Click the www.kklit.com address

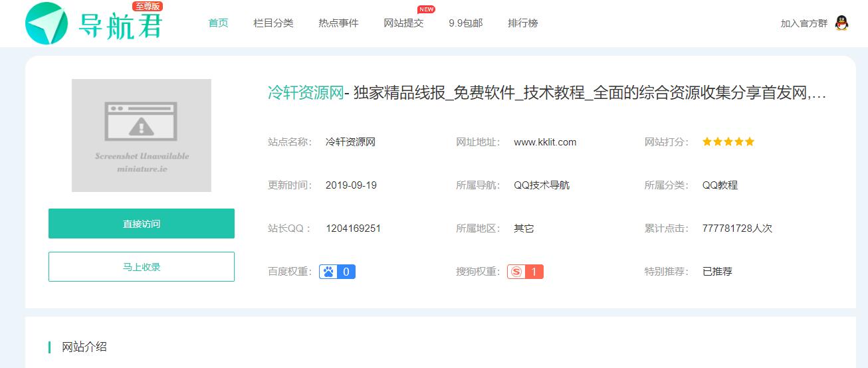click(545, 142)
